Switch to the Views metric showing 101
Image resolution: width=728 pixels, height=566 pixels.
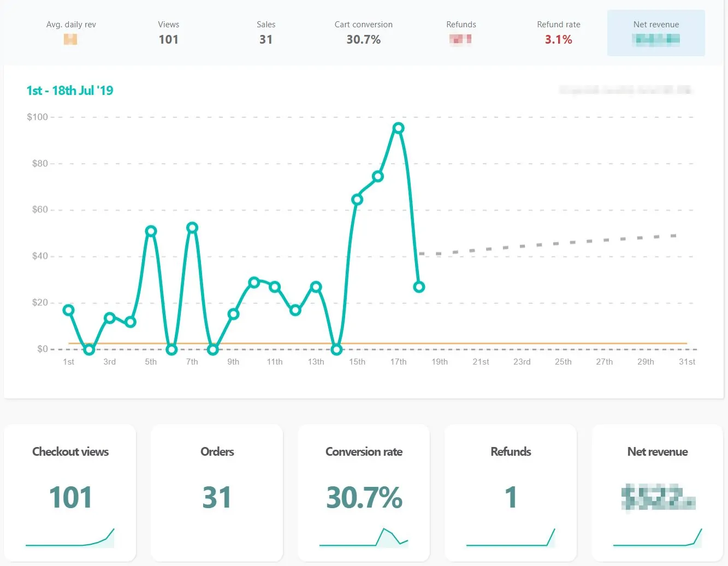point(168,32)
